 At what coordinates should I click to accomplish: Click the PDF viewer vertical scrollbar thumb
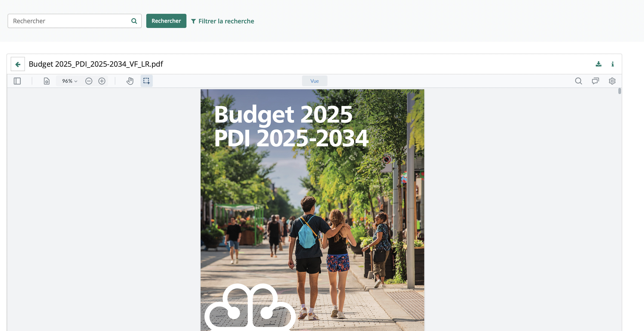click(619, 91)
